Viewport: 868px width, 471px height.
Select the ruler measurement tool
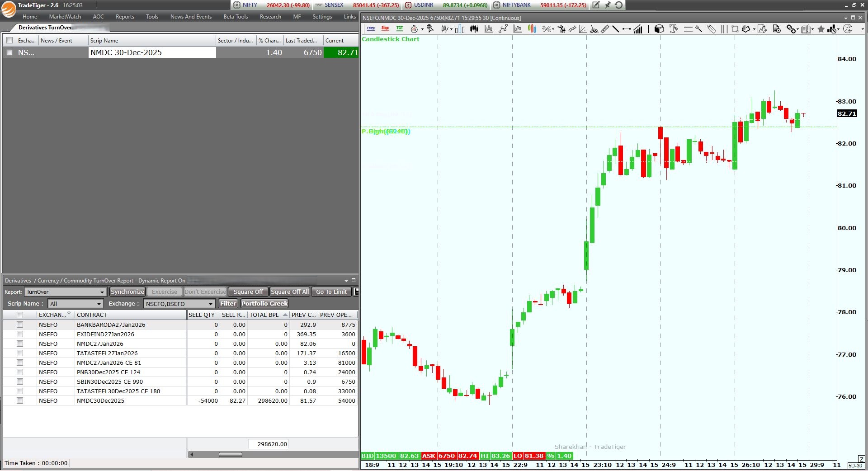605,29
